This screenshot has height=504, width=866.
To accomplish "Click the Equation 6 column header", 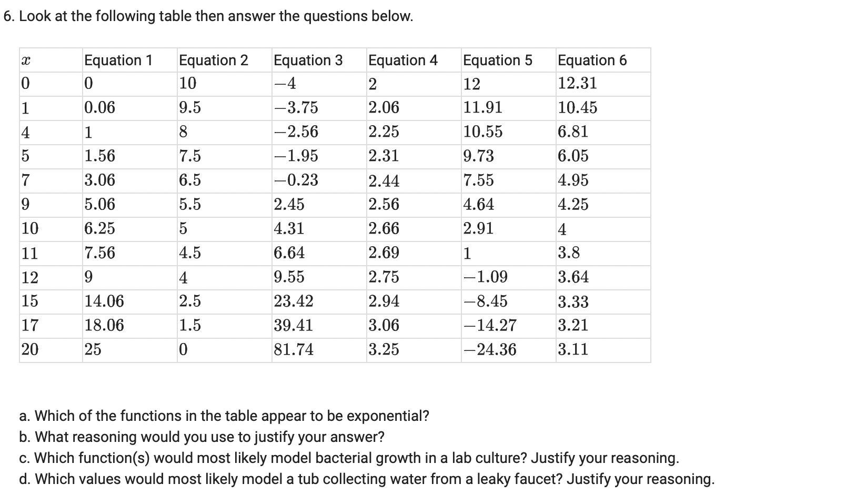I will (x=592, y=61).
